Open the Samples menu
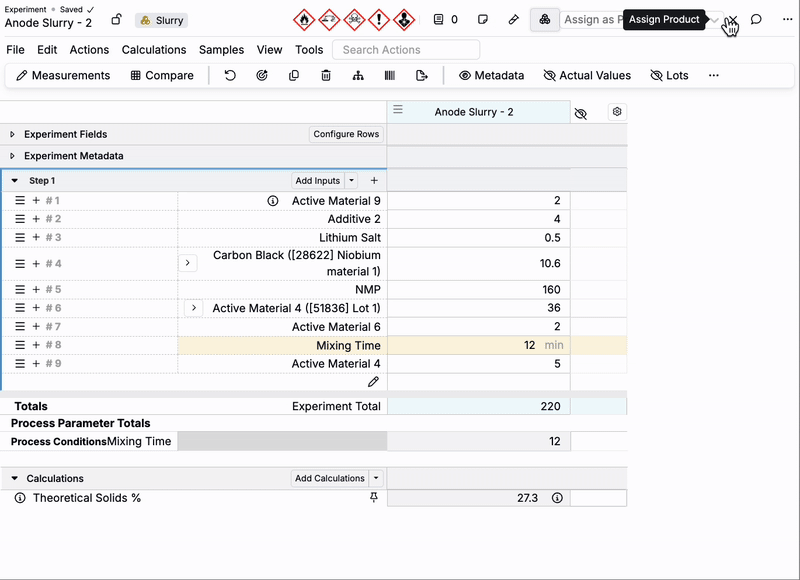Screen dimensions: 800x580 tap(221, 50)
